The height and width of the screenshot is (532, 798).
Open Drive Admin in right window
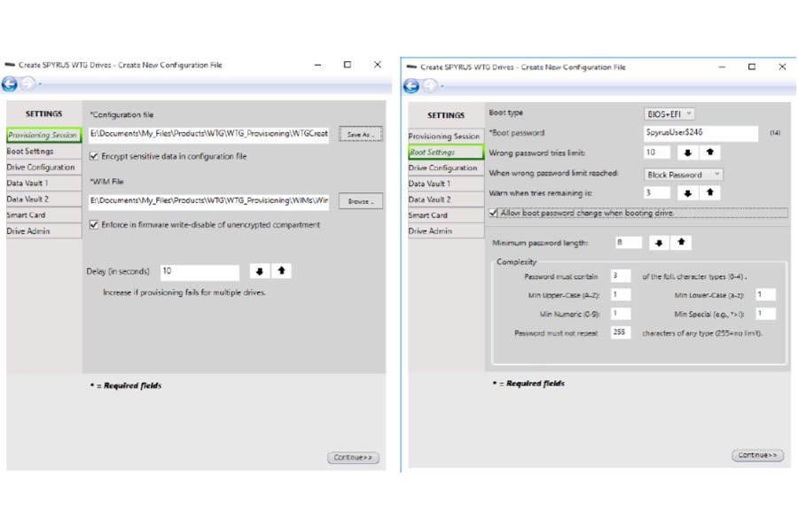click(x=446, y=231)
